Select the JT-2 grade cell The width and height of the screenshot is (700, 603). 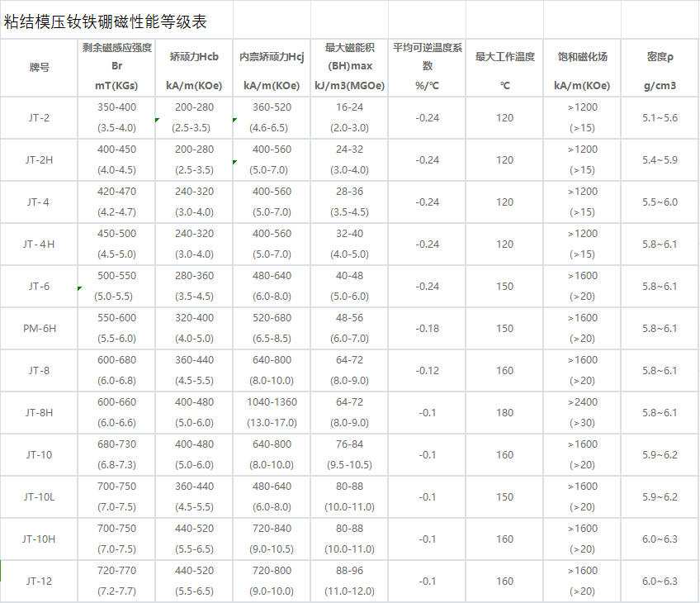40,118
